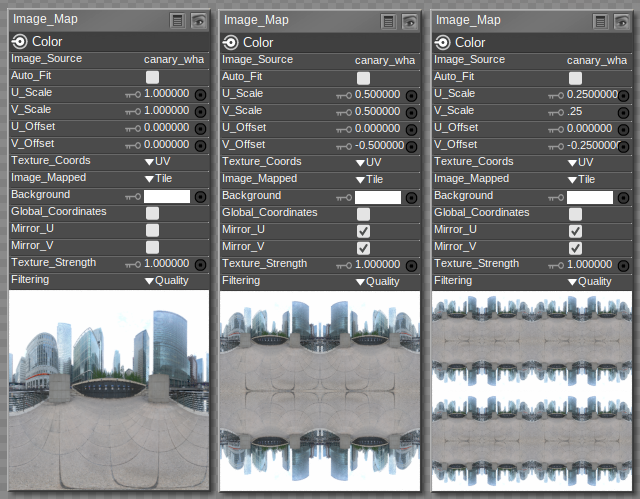The width and height of the screenshot is (640, 499).
Task: Click the white Background swatch in the middle panel
Action: tap(378, 198)
